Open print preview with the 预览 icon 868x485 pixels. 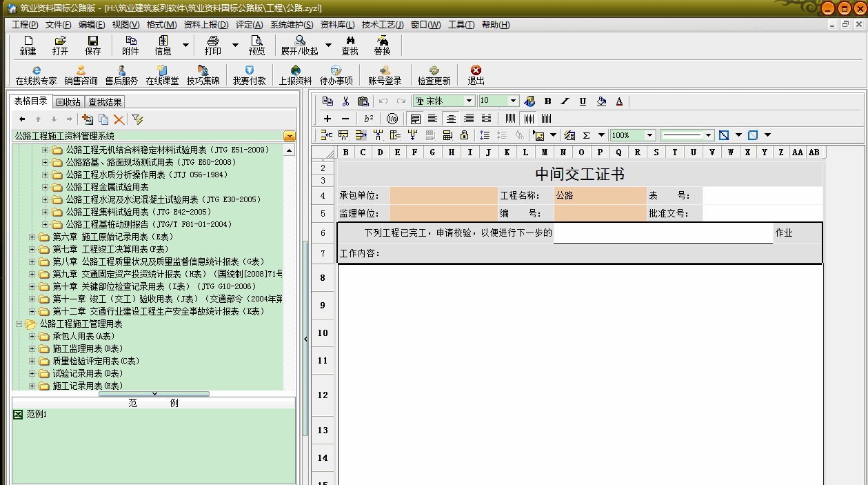257,45
